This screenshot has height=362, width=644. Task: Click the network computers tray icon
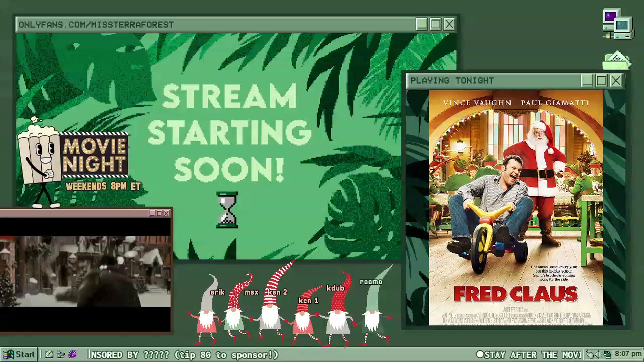[x=607, y=354]
